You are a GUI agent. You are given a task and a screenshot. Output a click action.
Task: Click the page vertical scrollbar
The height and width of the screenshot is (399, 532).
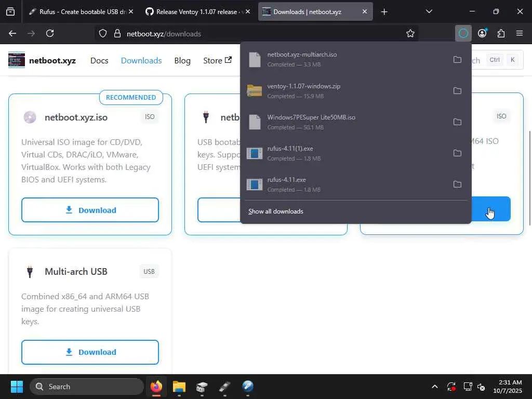[529, 178]
